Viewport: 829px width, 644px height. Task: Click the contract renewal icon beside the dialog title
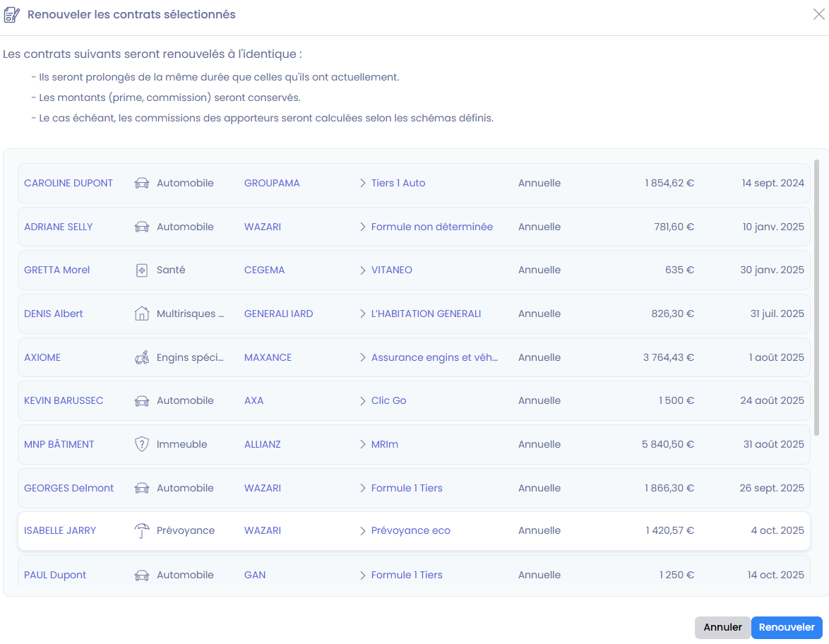(x=11, y=15)
